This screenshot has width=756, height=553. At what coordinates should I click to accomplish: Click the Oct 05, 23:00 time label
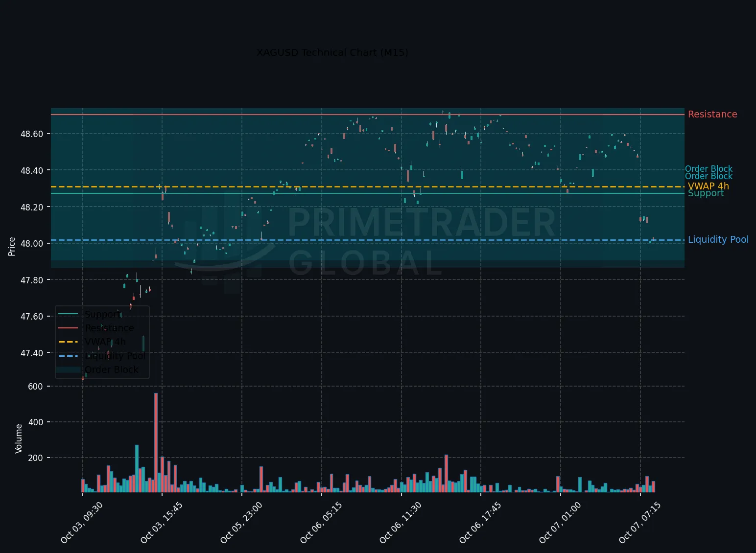pyautogui.click(x=241, y=523)
